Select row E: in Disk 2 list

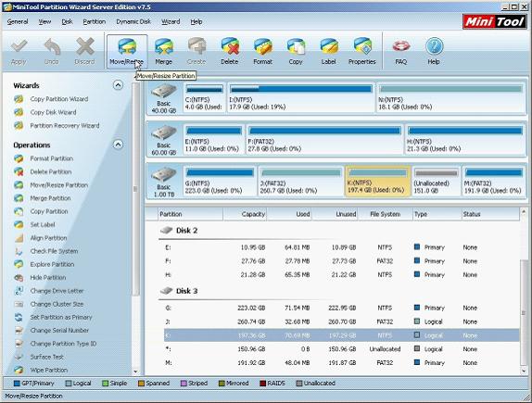[342, 247]
